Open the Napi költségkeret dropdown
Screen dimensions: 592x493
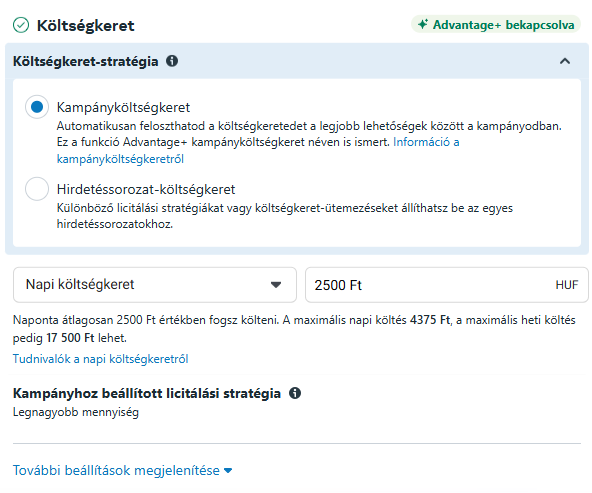tap(155, 285)
